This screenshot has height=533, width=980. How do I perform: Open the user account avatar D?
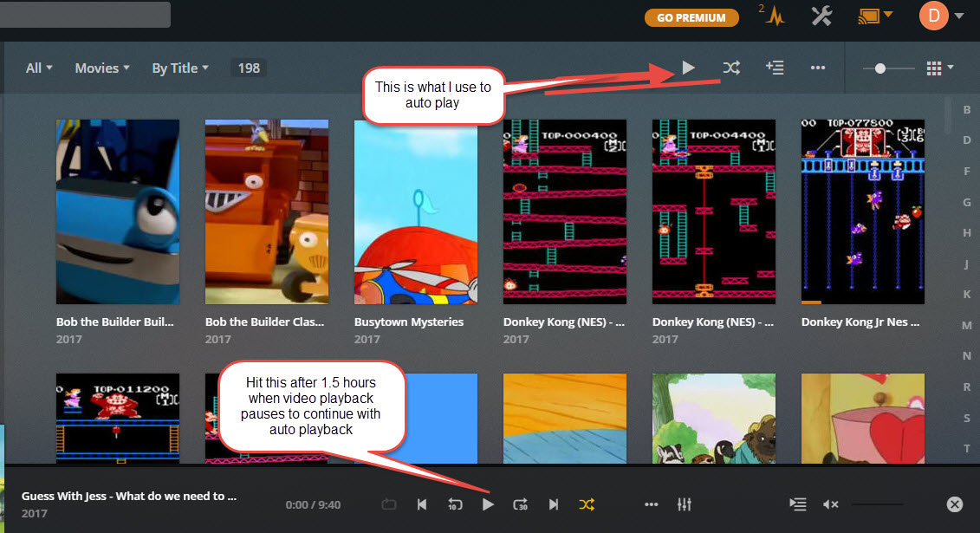pos(934,16)
